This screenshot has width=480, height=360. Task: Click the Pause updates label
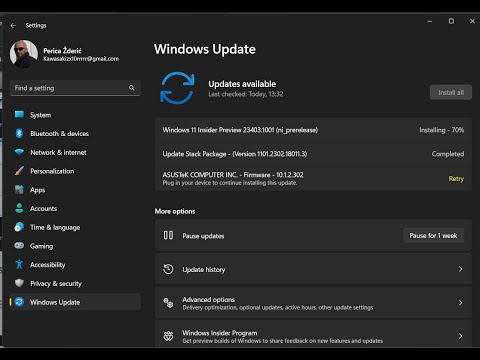pyautogui.click(x=203, y=236)
